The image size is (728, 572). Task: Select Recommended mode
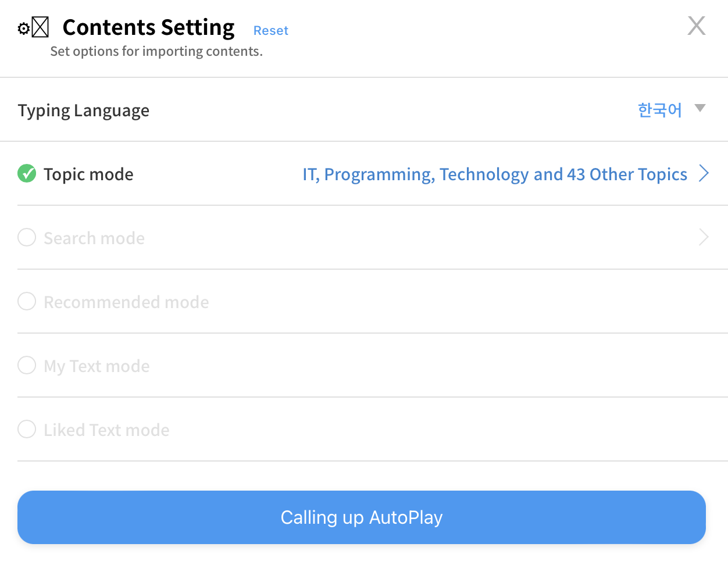(26, 301)
